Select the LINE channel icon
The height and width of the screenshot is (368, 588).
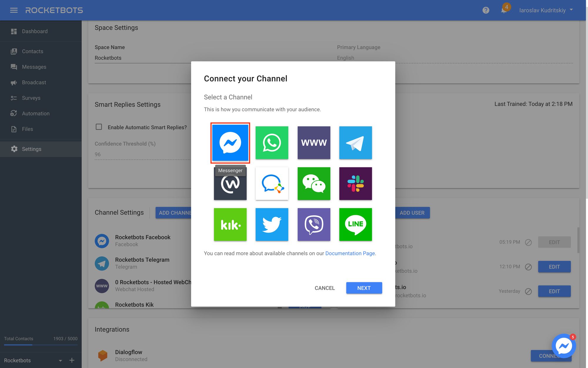pyautogui.click(x=356, y=224)
